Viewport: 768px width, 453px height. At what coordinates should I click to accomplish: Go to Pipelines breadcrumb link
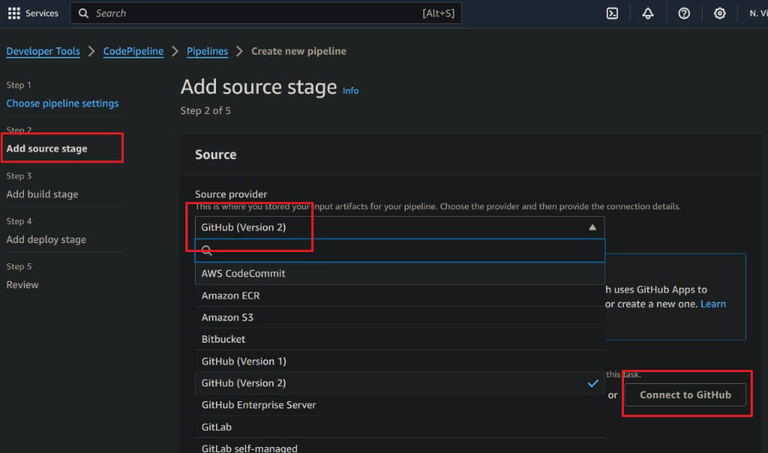[x=207, y=51]
